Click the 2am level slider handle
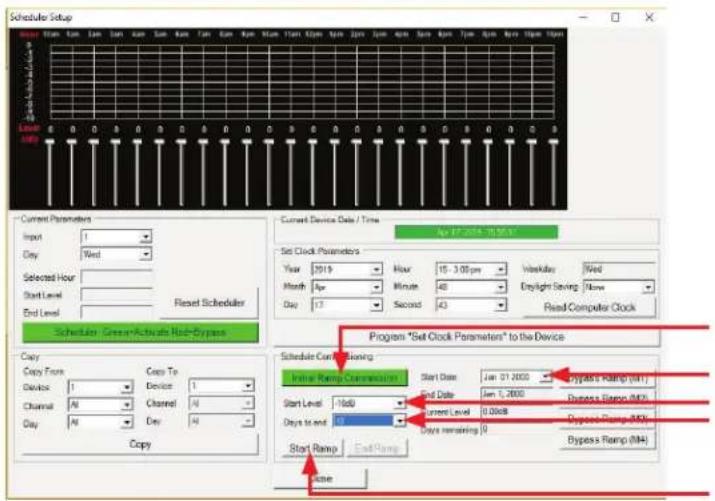The height and width of the screenshot is (501, 715). point(93,143)
